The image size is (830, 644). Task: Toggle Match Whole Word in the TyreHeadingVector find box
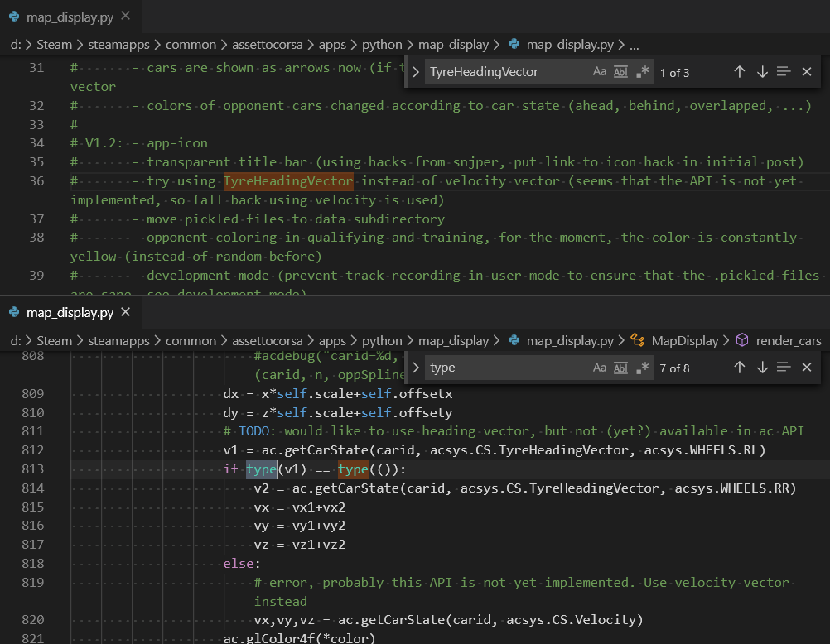[x=620, y=71]
